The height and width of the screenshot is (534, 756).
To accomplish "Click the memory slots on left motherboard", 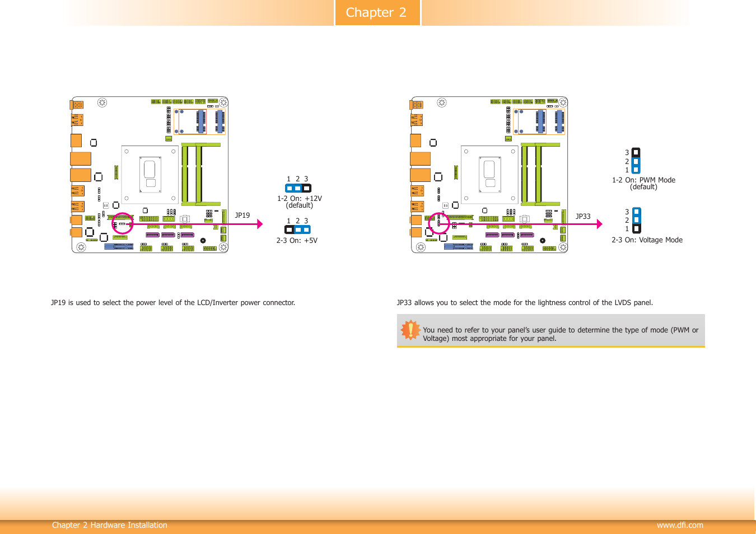I will coord(200,174).
